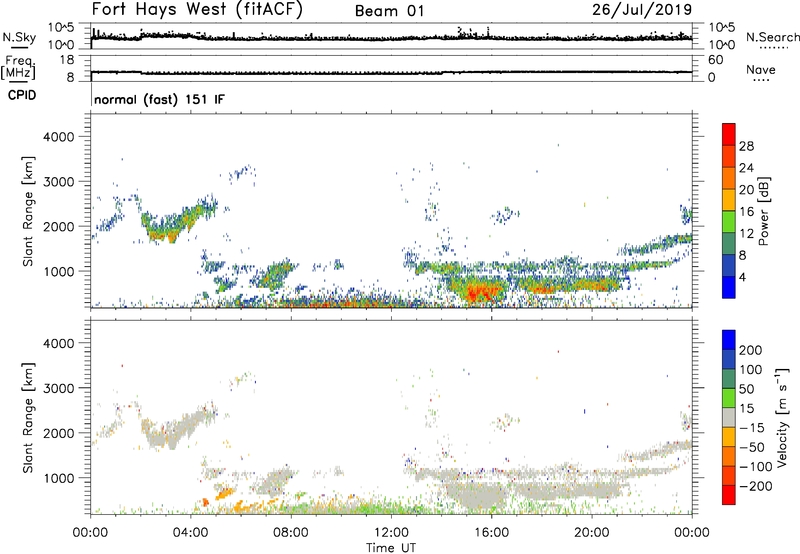
Task: Click the power colorbar
Action: point(729,210)
